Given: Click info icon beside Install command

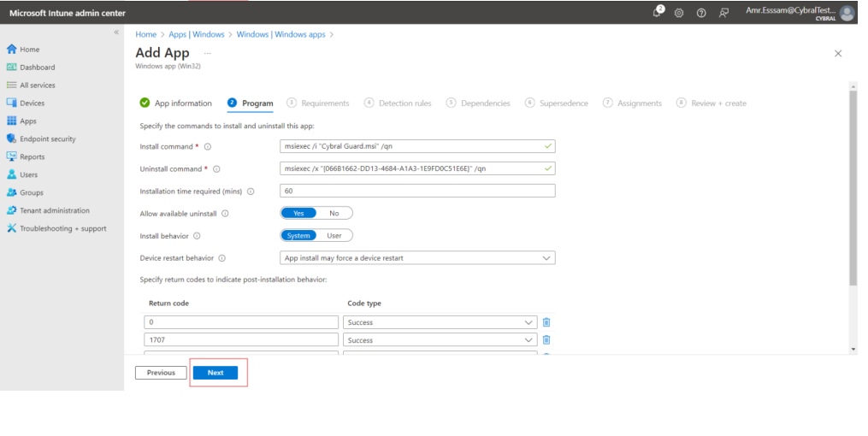Looking at the screenshot, I should [x=208, y=147].
